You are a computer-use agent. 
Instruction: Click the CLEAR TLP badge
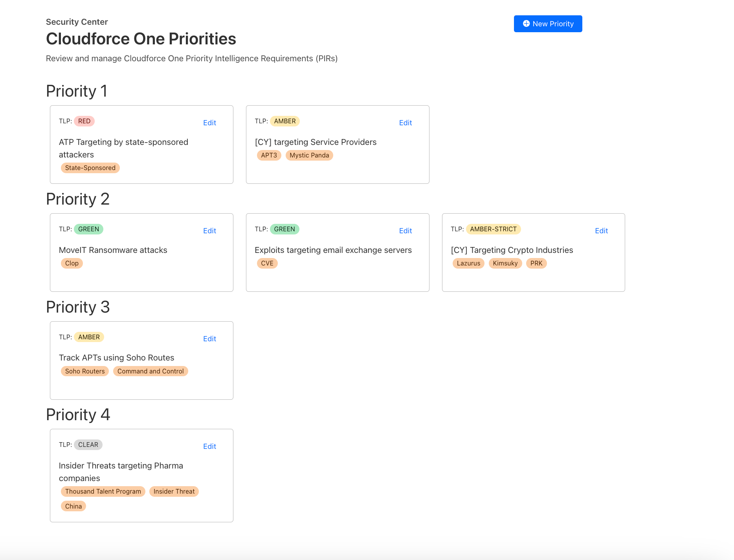tap(88, 445)
